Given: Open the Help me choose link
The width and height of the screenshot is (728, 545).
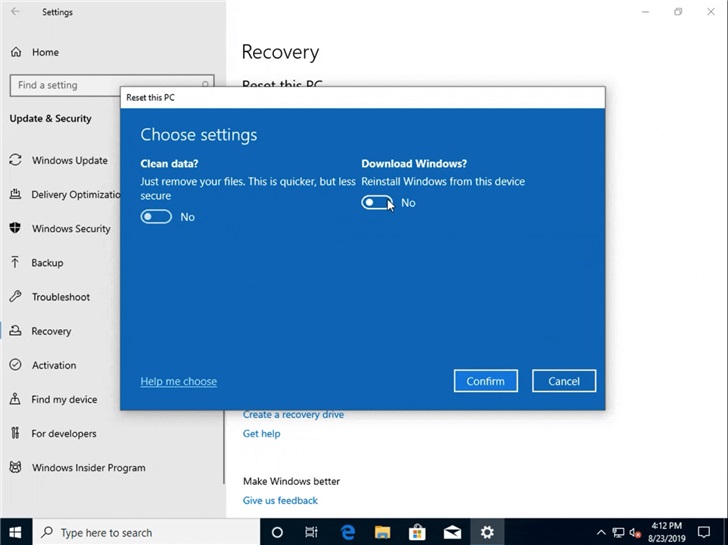Looking at the screenshot, I should (178, 381).
